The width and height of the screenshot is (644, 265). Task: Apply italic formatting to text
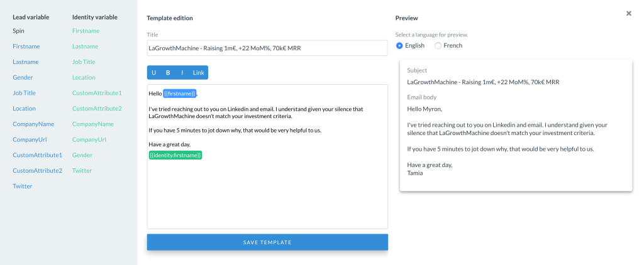[x=182, y=73]
